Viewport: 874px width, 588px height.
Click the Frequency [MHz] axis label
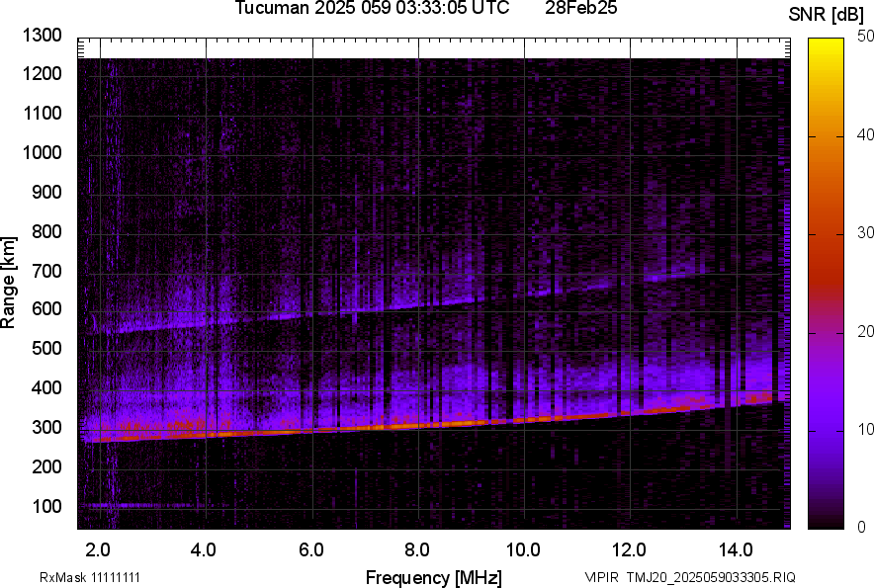click(x=433, y=577)
